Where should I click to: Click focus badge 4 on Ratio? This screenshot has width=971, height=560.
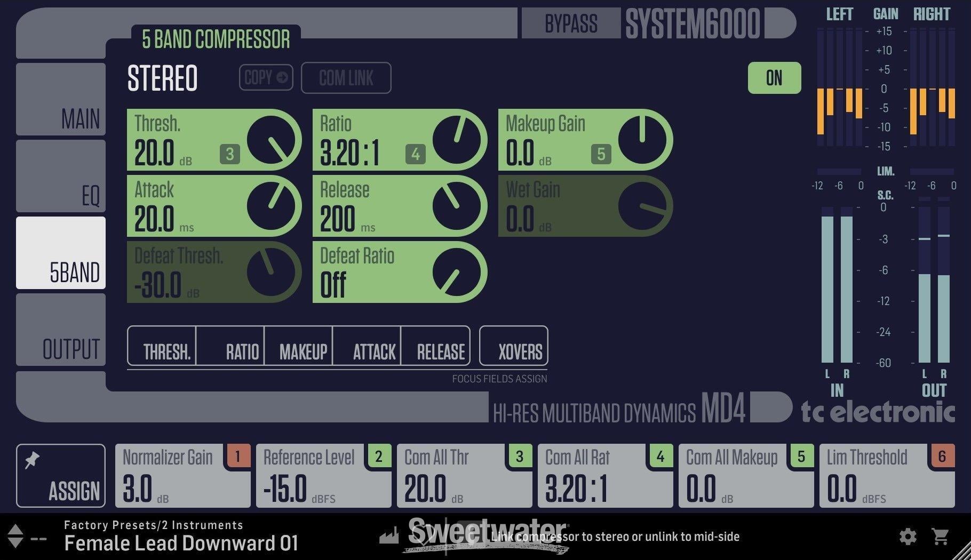416,154
